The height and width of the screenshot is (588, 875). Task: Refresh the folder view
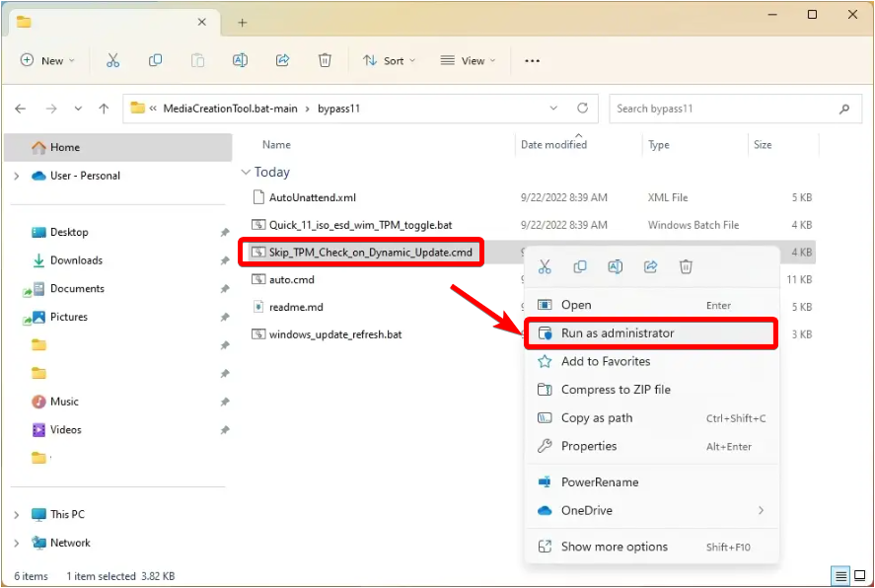click(x=583, y=109)
